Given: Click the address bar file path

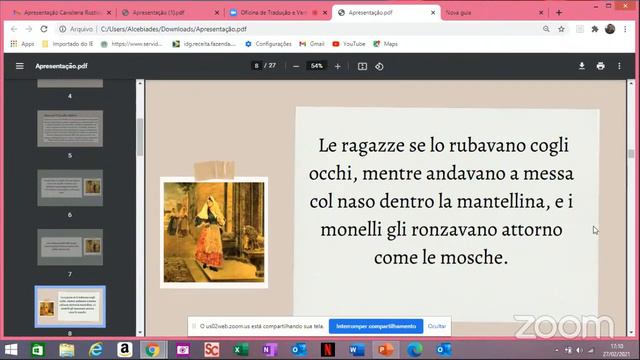Looking at the screenshot, I should 173,29.
